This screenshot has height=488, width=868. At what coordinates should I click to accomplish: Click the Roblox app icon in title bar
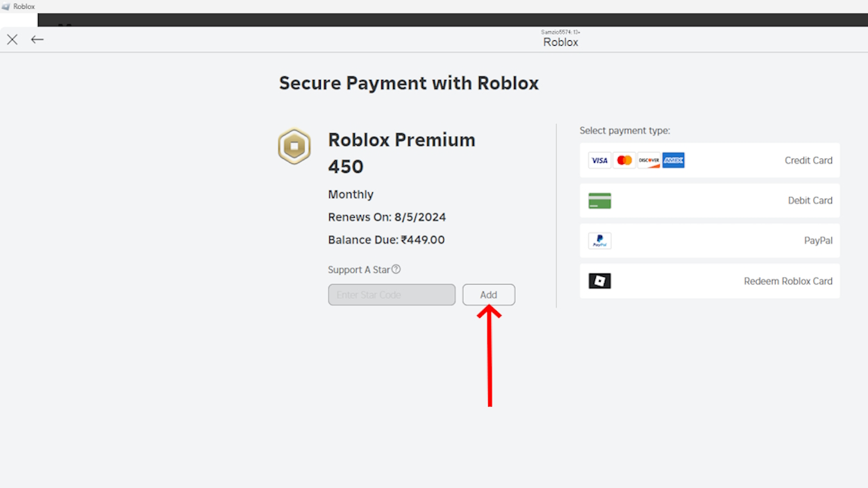pyautogui.click(x=6, y=6)
